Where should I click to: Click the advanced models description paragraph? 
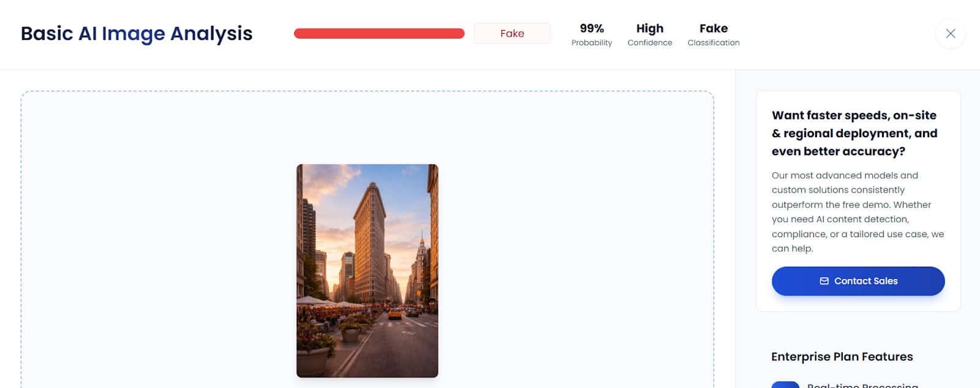coord(858,211)
